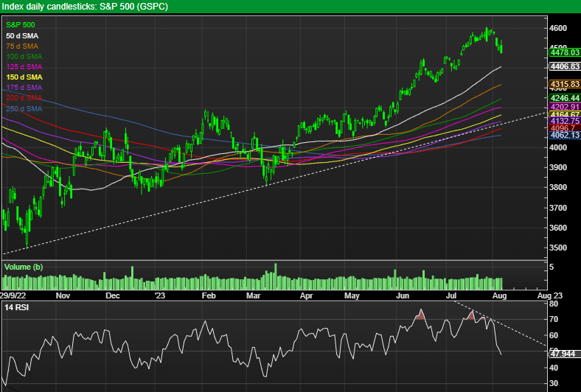Click the tallest volume bar in mid-March
This screenshot has height=392, width=581.
pos(275,276)
